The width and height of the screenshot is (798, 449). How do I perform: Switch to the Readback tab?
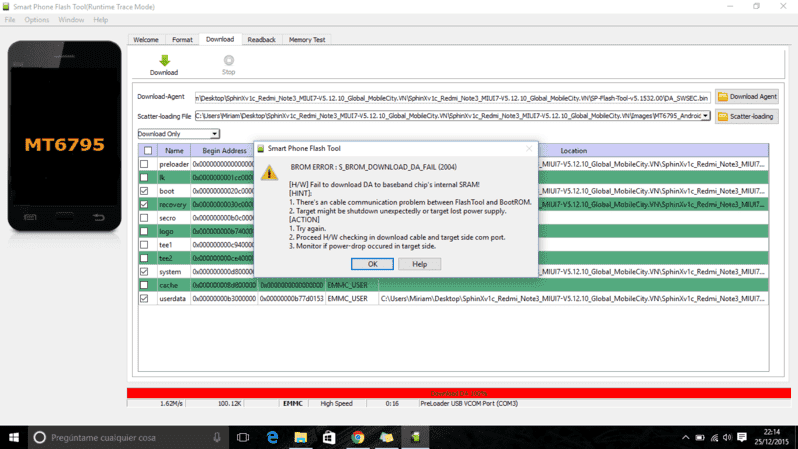pos(261,40)
